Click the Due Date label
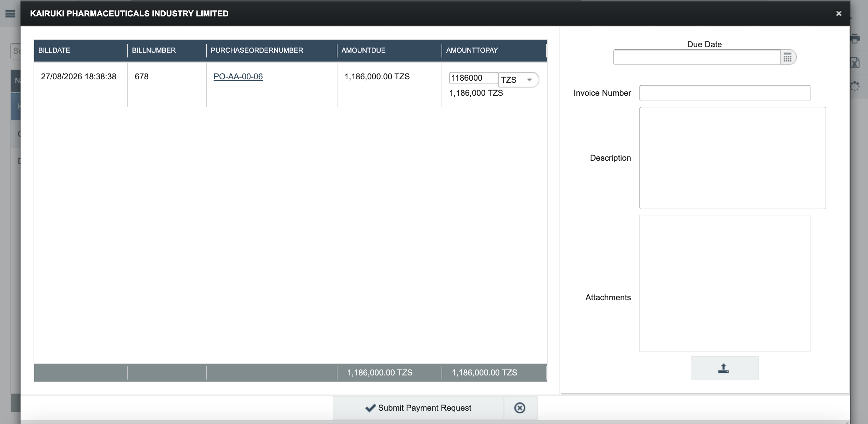The image size is (868, 424). click(x=704, y=44)
